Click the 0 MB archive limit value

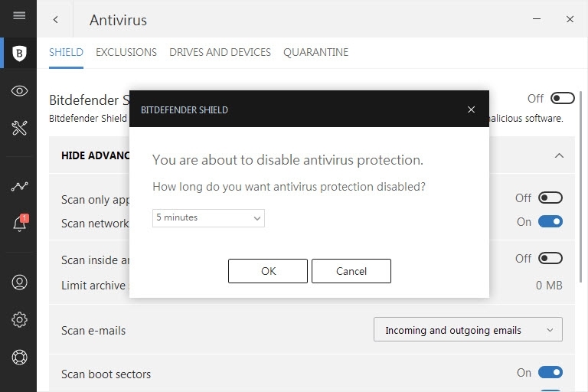click(549, 286)
